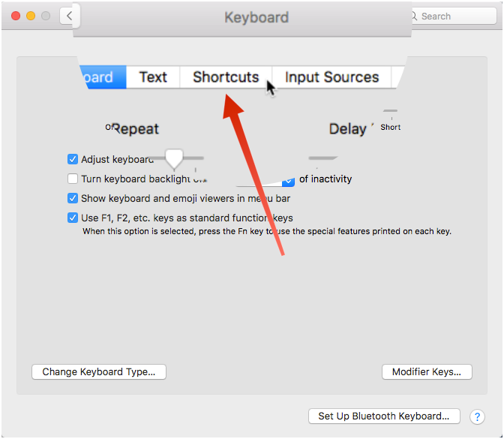The width and height of the screenshot is (504, 439).
Task: Enable Turn keyboard backlight off checkbox
Action: [73, 179]
